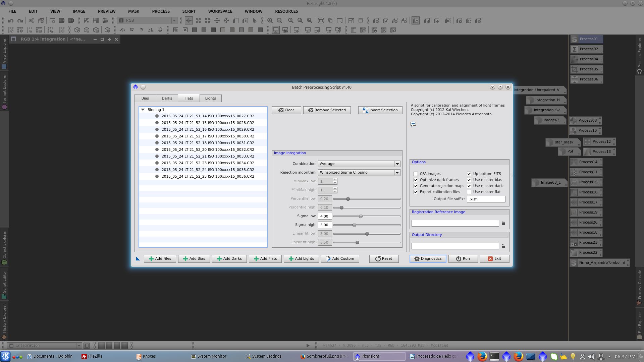Click the Output file suffix field
This screenshot has height=362, width=644.
[x=486, y=199]
